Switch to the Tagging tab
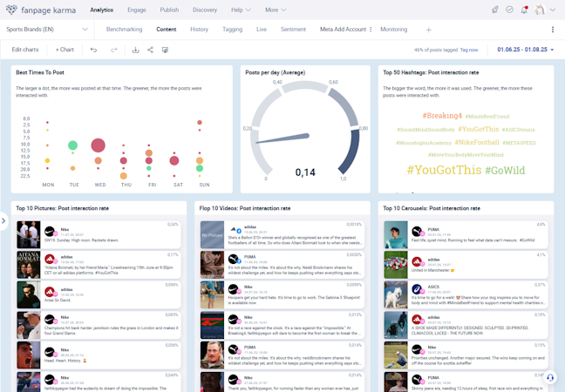This screenshot has width=565, height=392. [233, 30]
